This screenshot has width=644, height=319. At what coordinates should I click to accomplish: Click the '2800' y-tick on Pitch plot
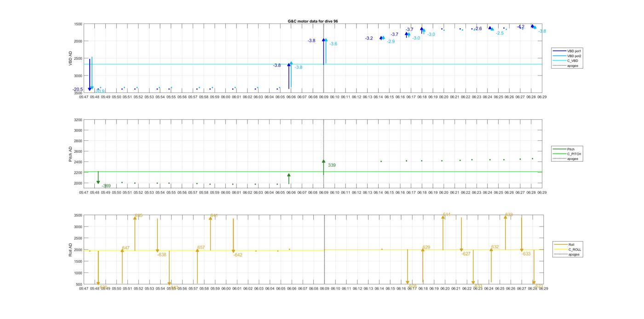[x=77, y=141]
